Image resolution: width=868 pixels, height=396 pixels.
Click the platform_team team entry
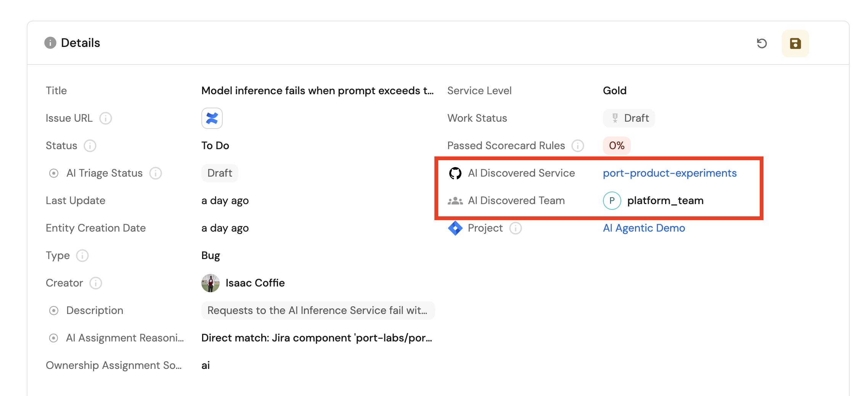pyautogui.click(x=665, y=201)
